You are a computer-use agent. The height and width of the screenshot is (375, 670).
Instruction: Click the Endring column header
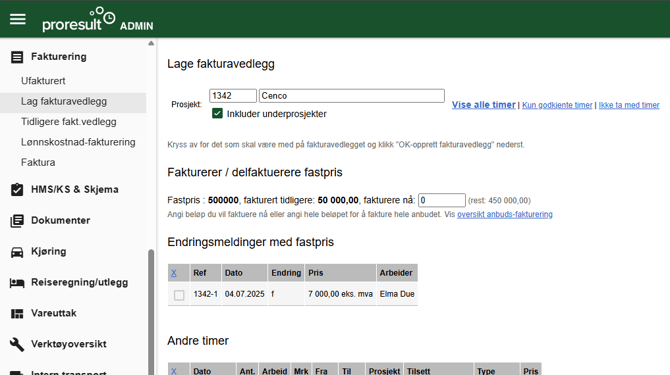click(286, 273)
